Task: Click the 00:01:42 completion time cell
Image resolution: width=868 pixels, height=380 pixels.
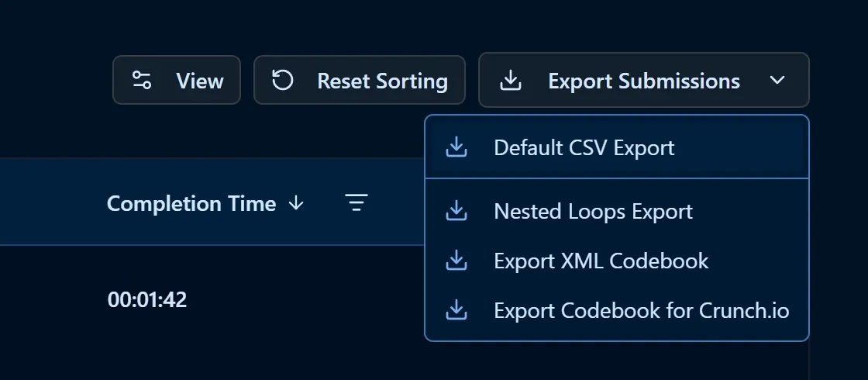Action: [147, 299]
